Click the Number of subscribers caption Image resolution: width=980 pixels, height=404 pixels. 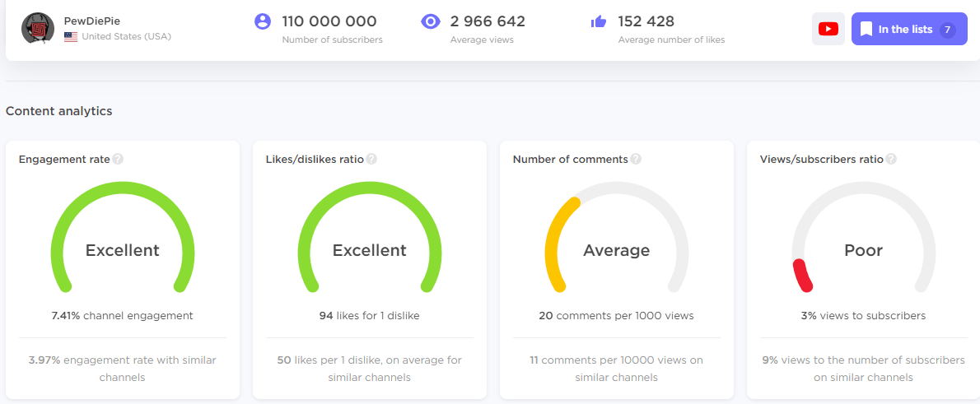point(333,40)
